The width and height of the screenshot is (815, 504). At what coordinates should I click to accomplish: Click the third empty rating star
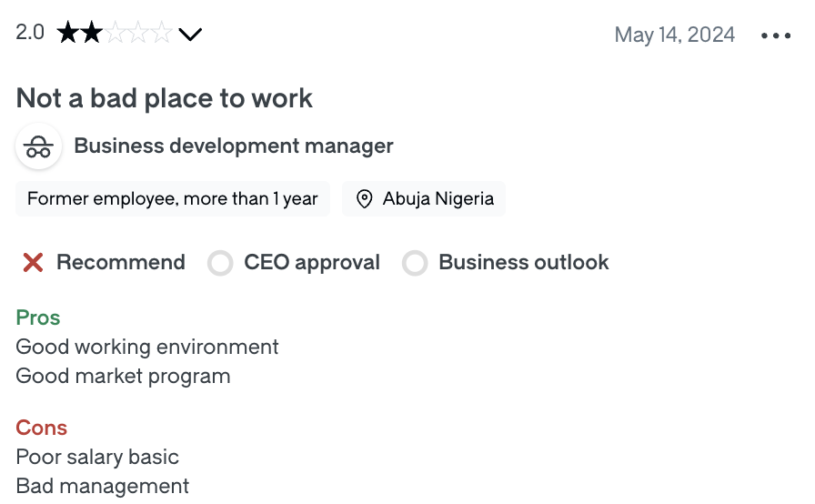116,35
